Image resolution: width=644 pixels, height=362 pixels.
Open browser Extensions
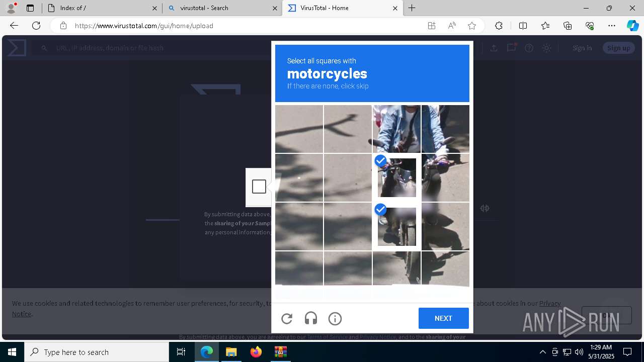(x=499, y=26)
